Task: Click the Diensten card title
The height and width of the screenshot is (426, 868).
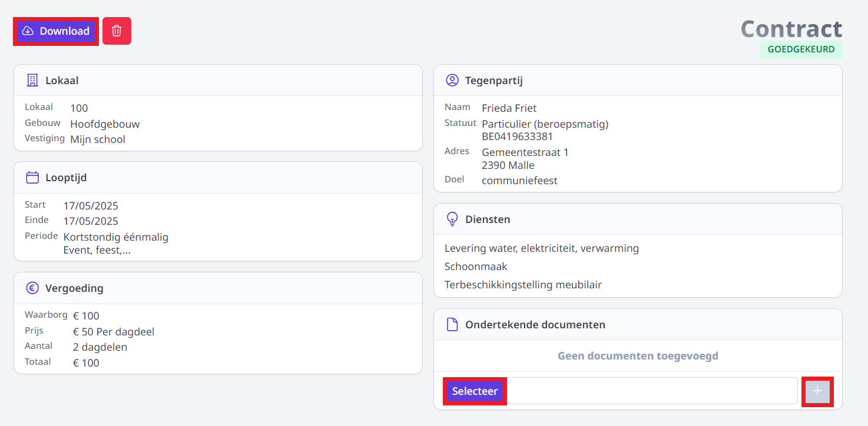Action: [488, 219]
